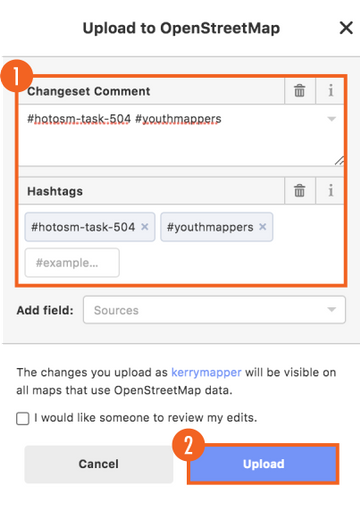The height and width of the screenshot is (510, 360).
Task: Select the #hotosm-task-504 hashtag tag
Action: click(x=83, y=227)
